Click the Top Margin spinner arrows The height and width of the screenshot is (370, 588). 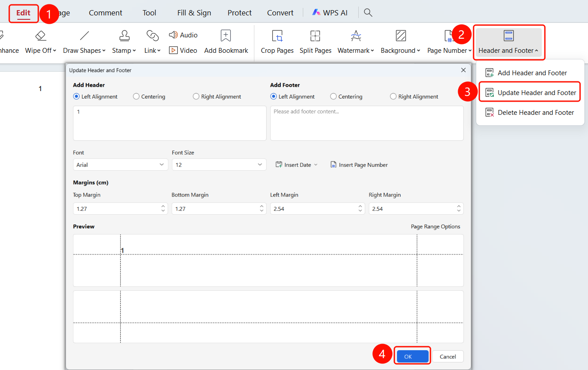pos(163,209)
